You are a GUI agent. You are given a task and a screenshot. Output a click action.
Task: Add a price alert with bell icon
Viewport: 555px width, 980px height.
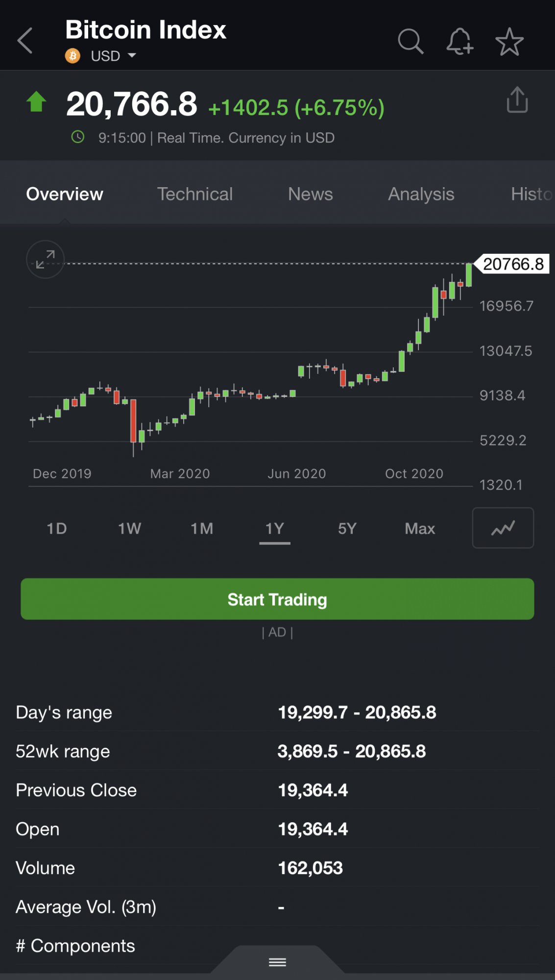coord(459,41)
